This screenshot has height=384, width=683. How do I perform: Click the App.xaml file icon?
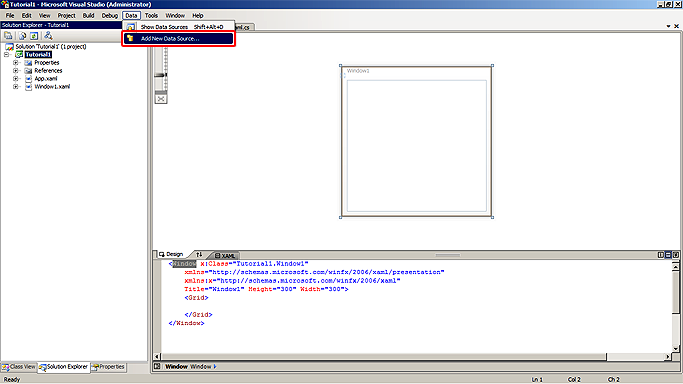(28, 78)
